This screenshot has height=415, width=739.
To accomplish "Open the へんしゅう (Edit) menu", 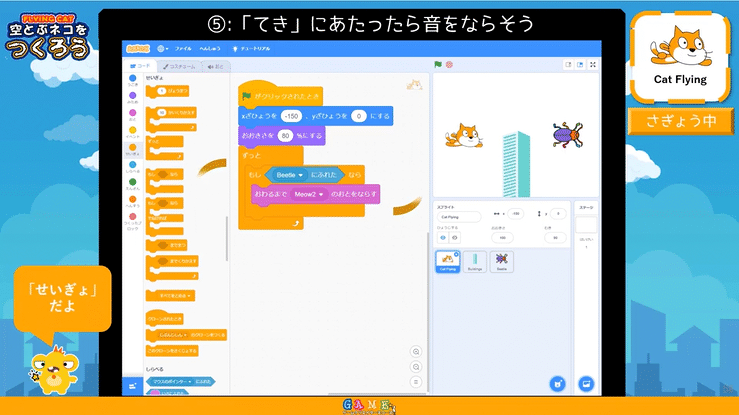I will tap(210, 49).
